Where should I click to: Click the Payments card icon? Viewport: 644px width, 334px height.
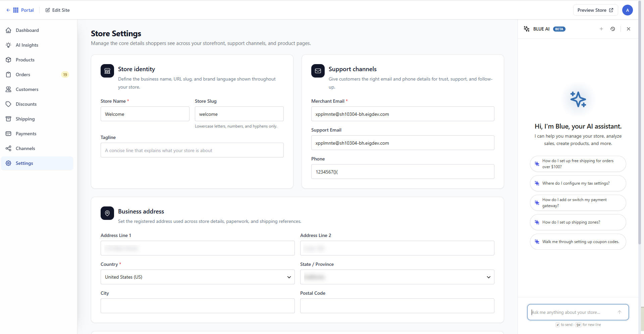pos(9,134)
